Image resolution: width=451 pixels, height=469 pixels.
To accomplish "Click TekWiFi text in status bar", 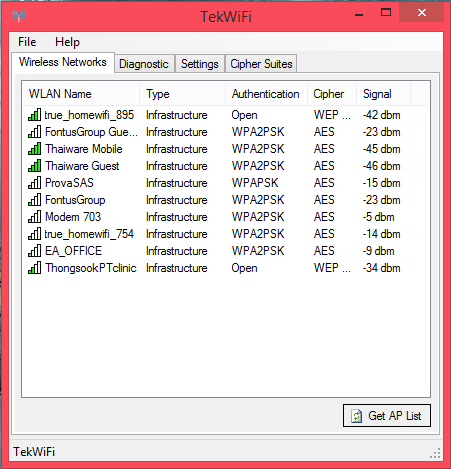I will pyautogui.click(x=34, y=452).
